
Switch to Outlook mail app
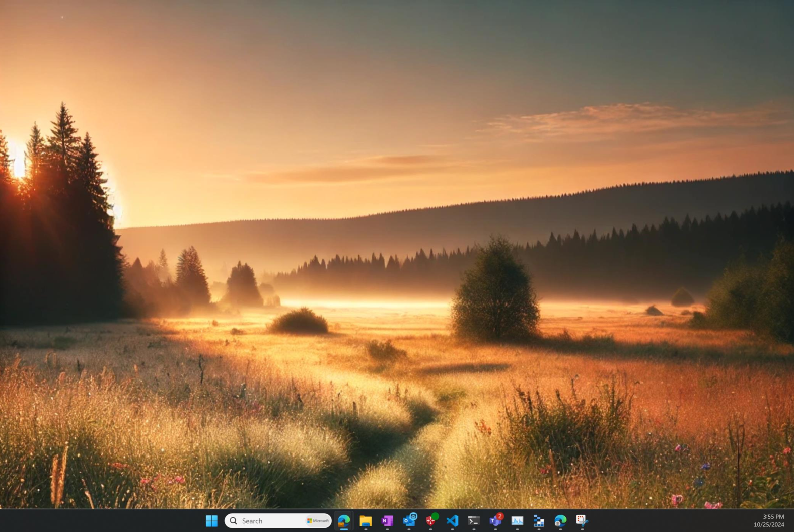[409, 521]
